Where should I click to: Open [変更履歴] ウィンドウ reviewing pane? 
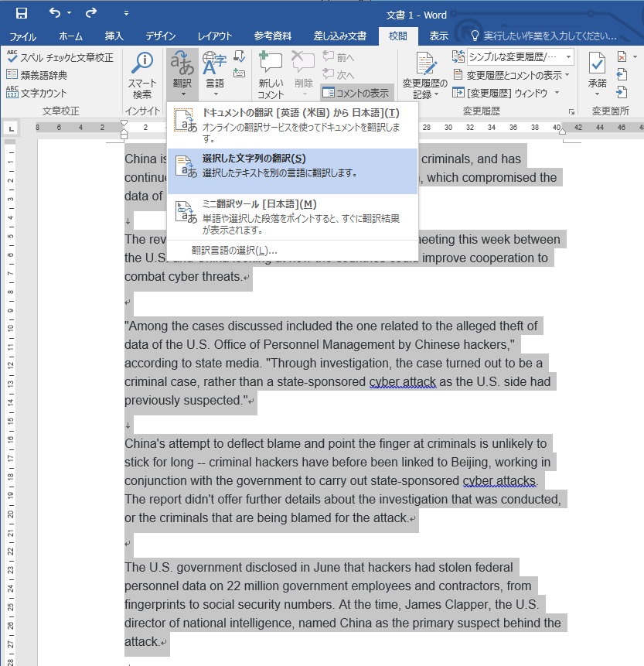(500, 93)
